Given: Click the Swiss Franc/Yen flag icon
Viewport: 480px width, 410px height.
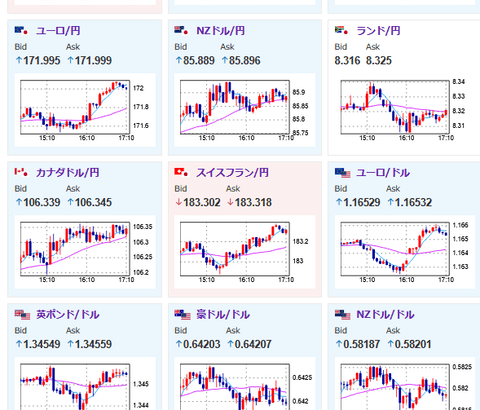Looking at the screenshot, I should [x=181, y=172].
